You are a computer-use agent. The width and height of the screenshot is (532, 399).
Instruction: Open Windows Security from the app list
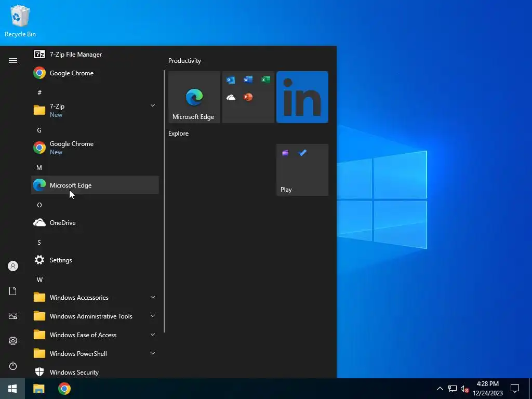[x=95, y=372]
